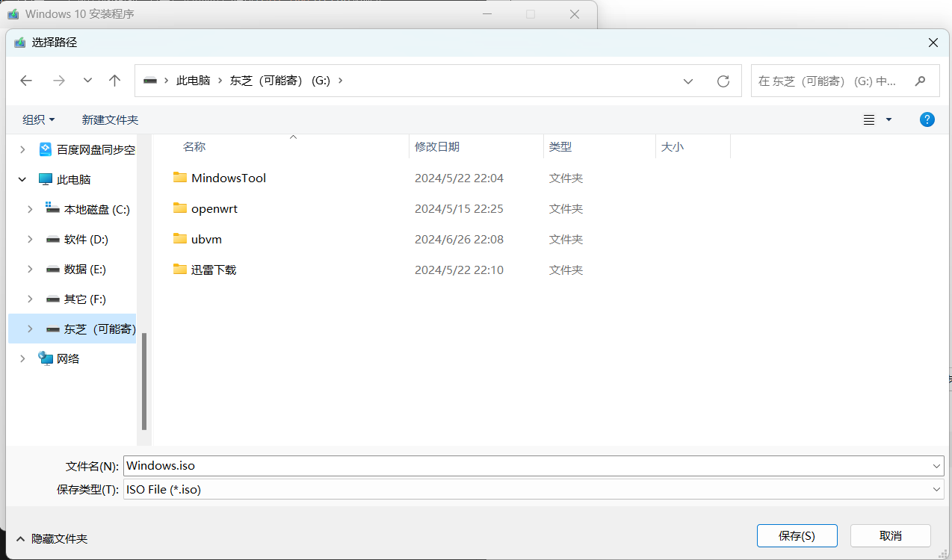The width and height of the screenshot is (952, 560).
Task: Expand the address bar history dropdown
Action: pyautogui.click(x=688, y=81)
